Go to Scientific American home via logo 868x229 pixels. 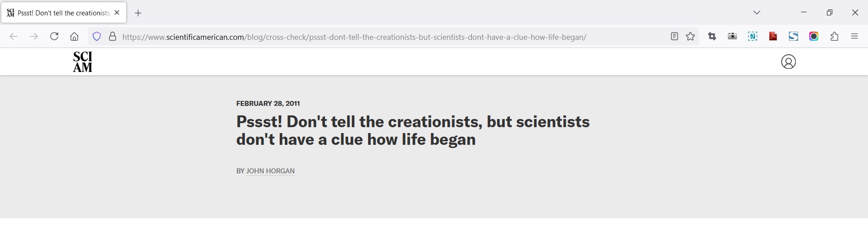tap(83, 62)
